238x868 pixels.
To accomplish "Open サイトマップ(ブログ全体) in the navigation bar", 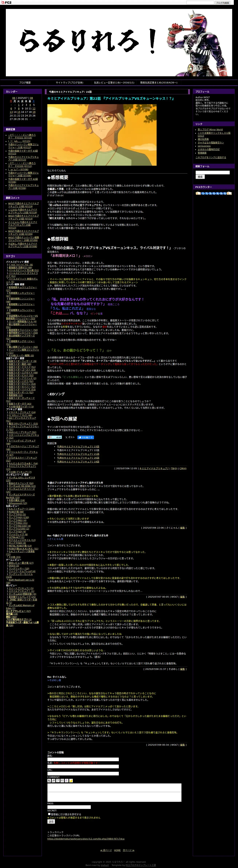I will click(69, 82).
